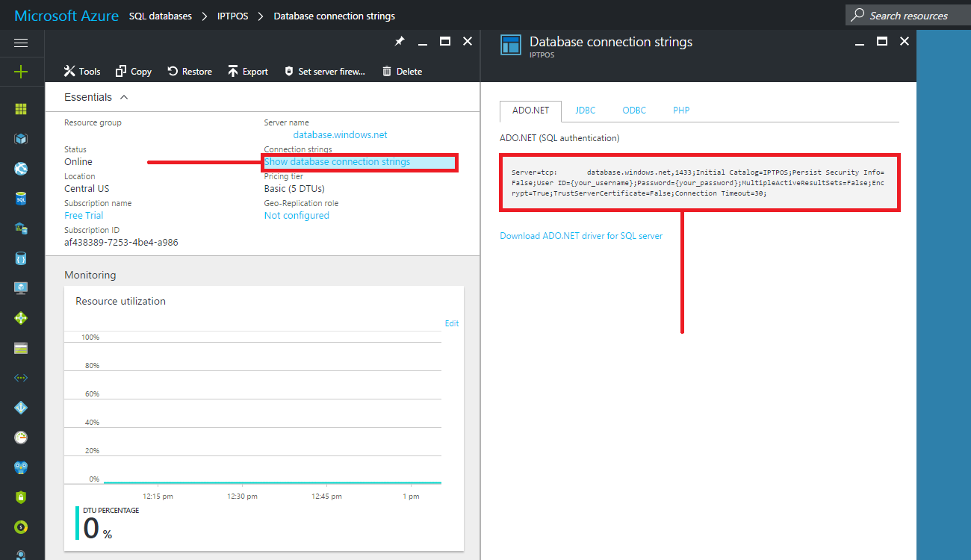The width and height of the screenshot is (971, 560).
Task: Open green diamond load balancer icon
Action: pyautogui.click(x=21, y=318)
